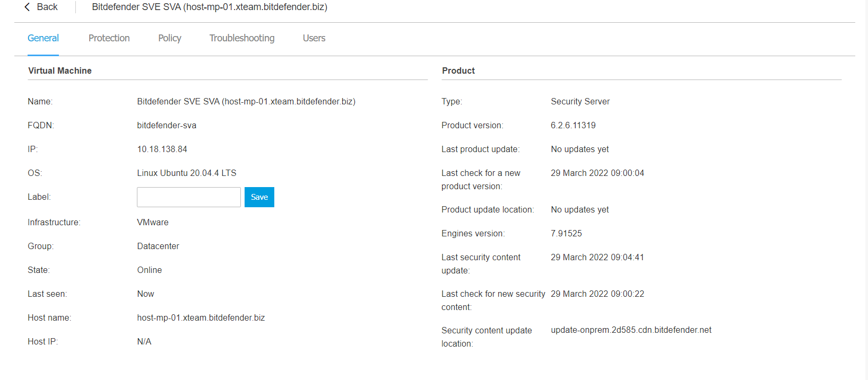Switch to the General tab
This screenshot has height=380, width=868.
coord(43,38)
